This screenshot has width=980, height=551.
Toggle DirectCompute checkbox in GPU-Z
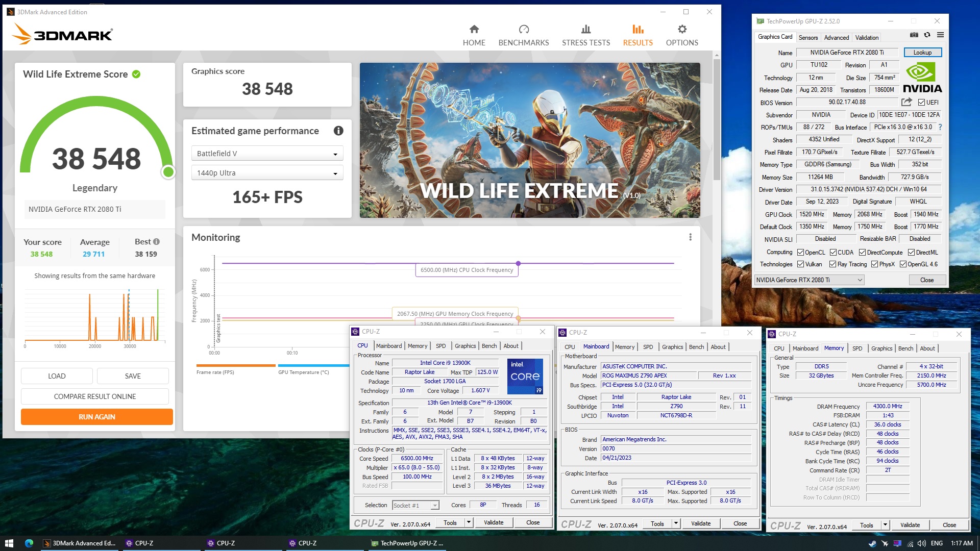(x=862, y=253)
